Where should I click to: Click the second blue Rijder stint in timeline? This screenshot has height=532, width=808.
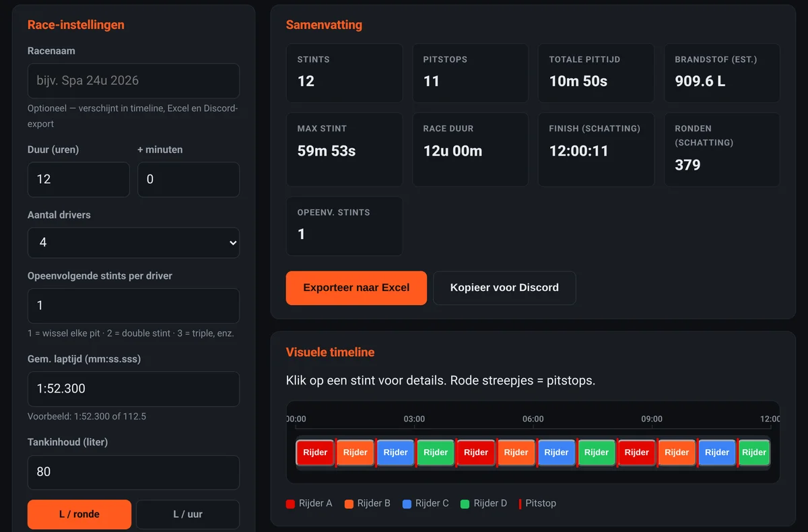coord(556,453)
